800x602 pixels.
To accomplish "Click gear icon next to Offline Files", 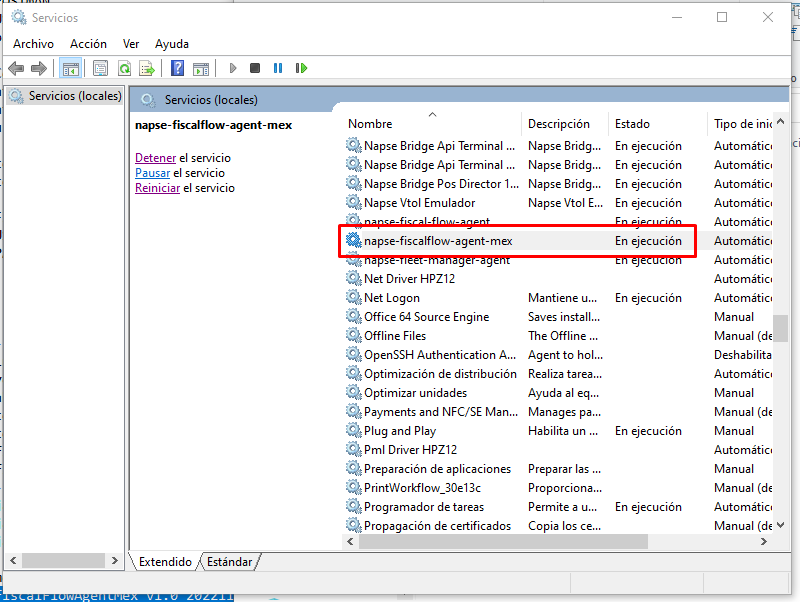I will pyautogui.click(x=353, y=335).
